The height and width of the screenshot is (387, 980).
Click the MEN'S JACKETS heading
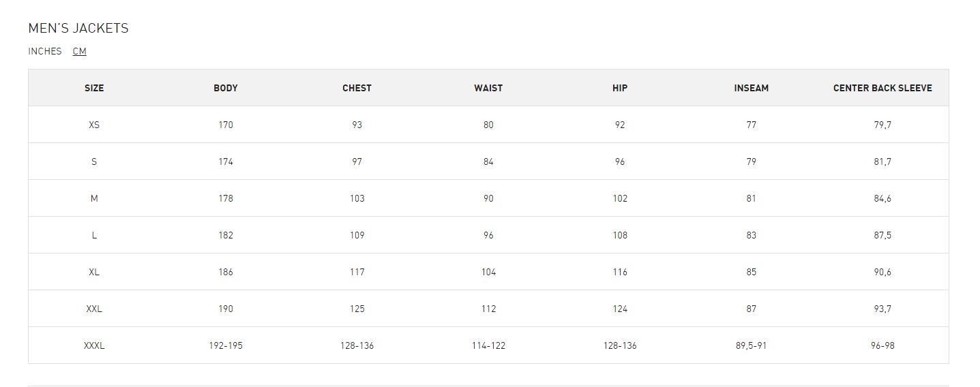(x=78, y=28)
